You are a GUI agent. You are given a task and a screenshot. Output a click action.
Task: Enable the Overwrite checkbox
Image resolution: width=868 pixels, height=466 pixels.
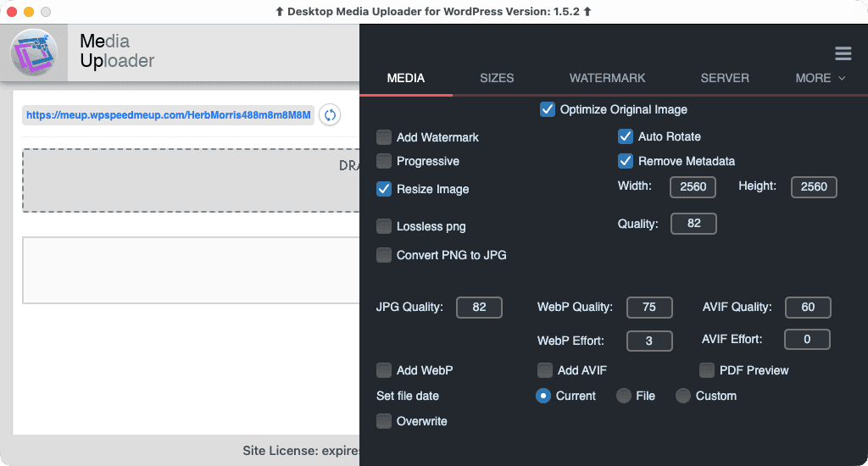[384, 421]
